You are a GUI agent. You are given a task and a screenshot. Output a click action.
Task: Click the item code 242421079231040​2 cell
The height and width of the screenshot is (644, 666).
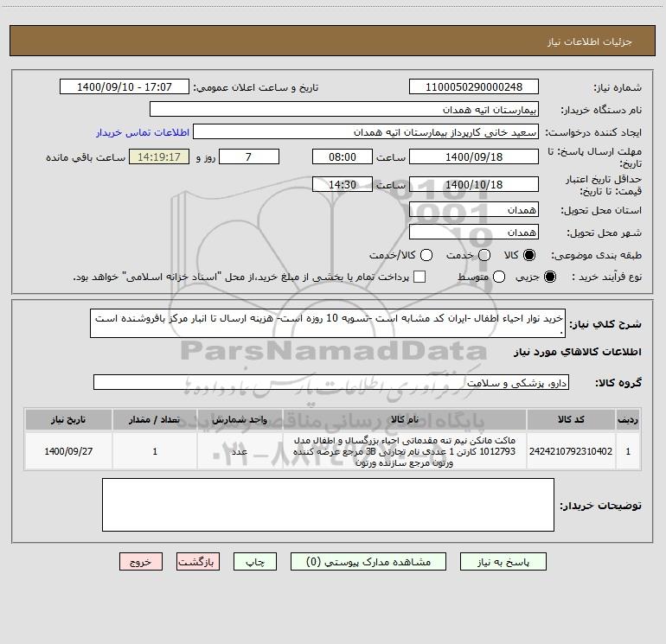[x=571, y=451]
